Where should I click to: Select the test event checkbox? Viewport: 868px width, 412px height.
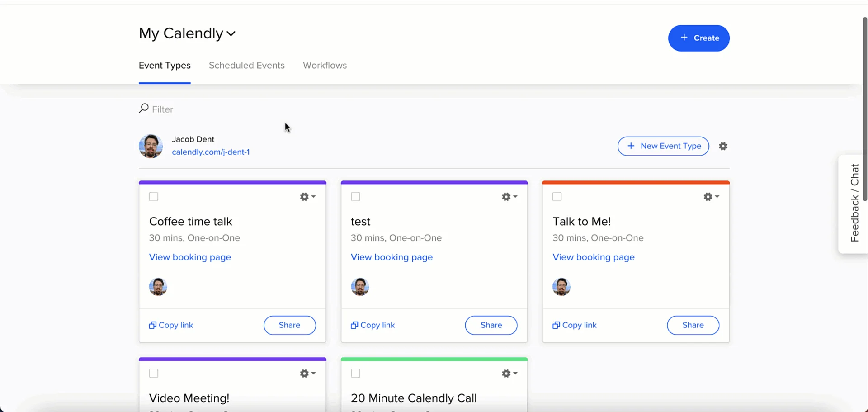pos(356,197)
